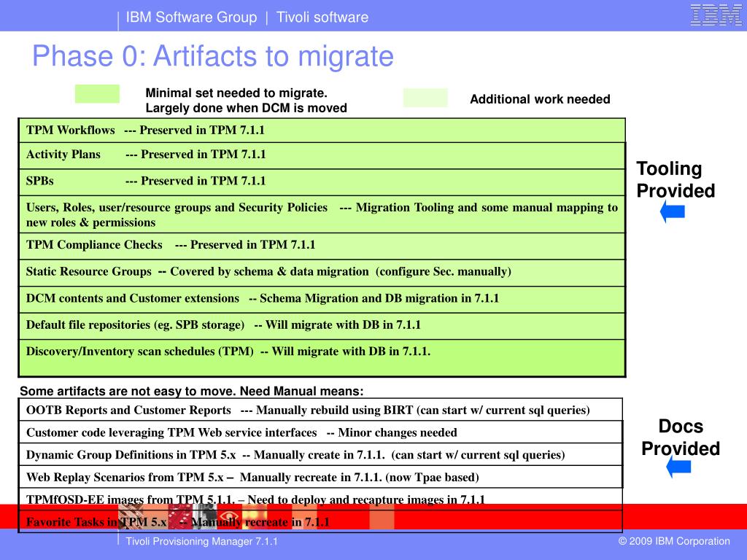Select the 'TPM Workflows' row
Image resolution: width=747 pixels, height=560 pixels.
click(322, 131)
